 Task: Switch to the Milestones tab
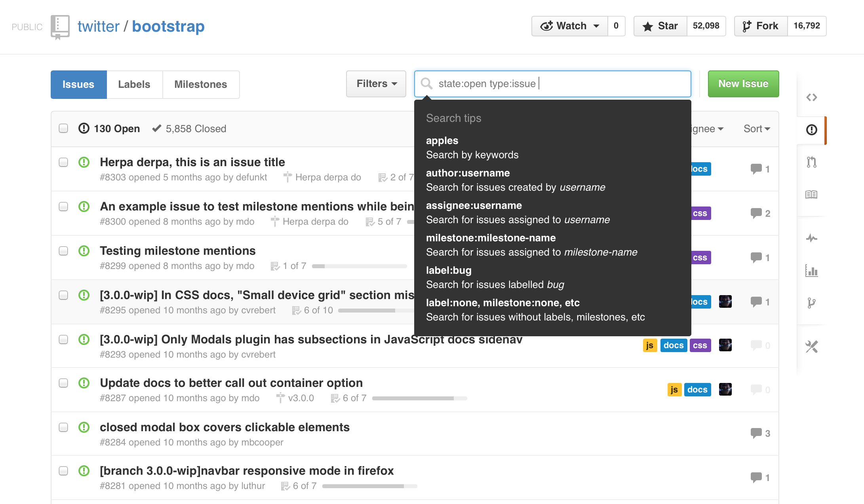pos(201,84)
